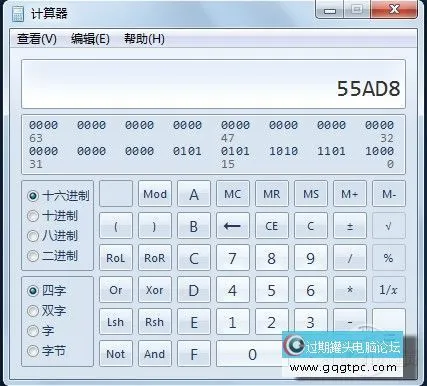The image size is (427, 386).
Task: Click hex digit C button beside RoR
Action: pos(194,258)
